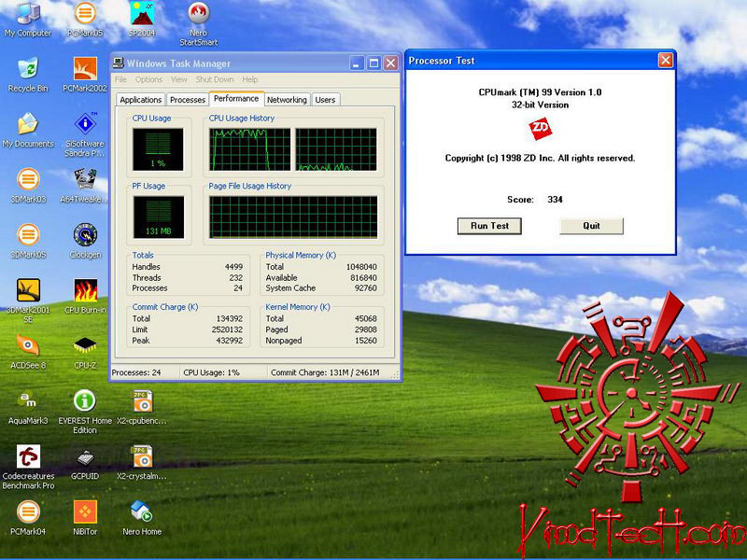The width and height of the screenshot is (747, 560).
Task: Open the View menu in Task Manager
Action: (x=179, y=79)
